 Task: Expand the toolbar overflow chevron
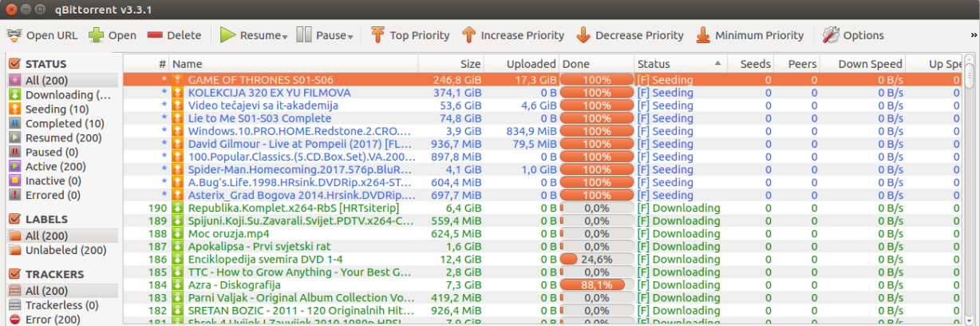click(974, 34)
